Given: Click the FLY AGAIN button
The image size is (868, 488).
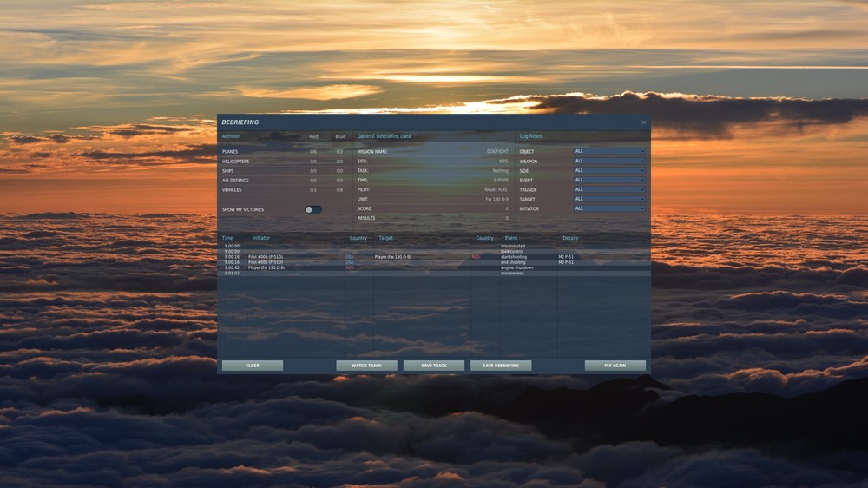Looking at the screenshot, I should (x=615, y=366).
